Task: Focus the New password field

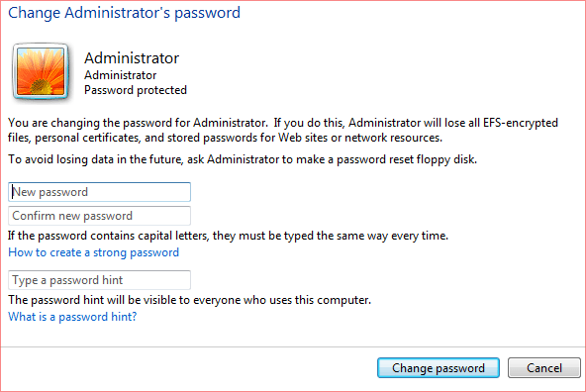Action: click(99, 192)
